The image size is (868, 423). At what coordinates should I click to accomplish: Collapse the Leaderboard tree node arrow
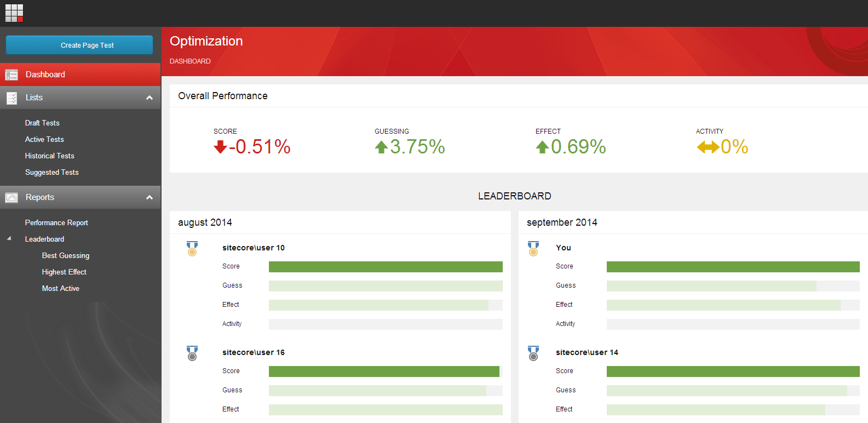tap(9, 239)
